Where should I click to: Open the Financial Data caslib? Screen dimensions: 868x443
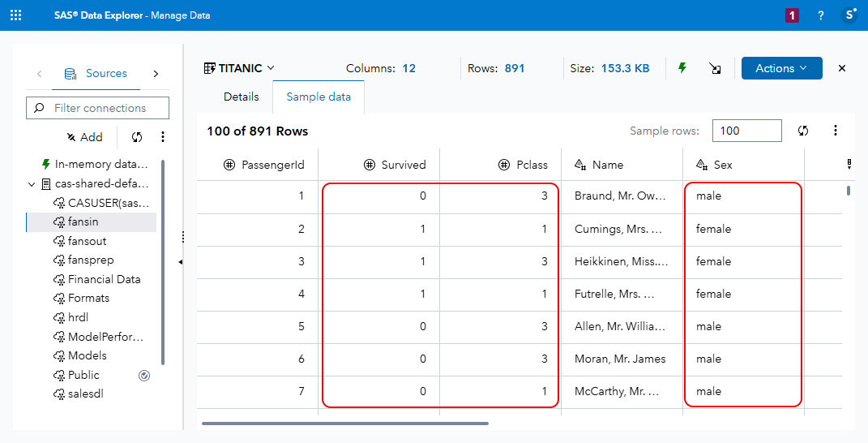pyautogui.click(x=96, y=279)
